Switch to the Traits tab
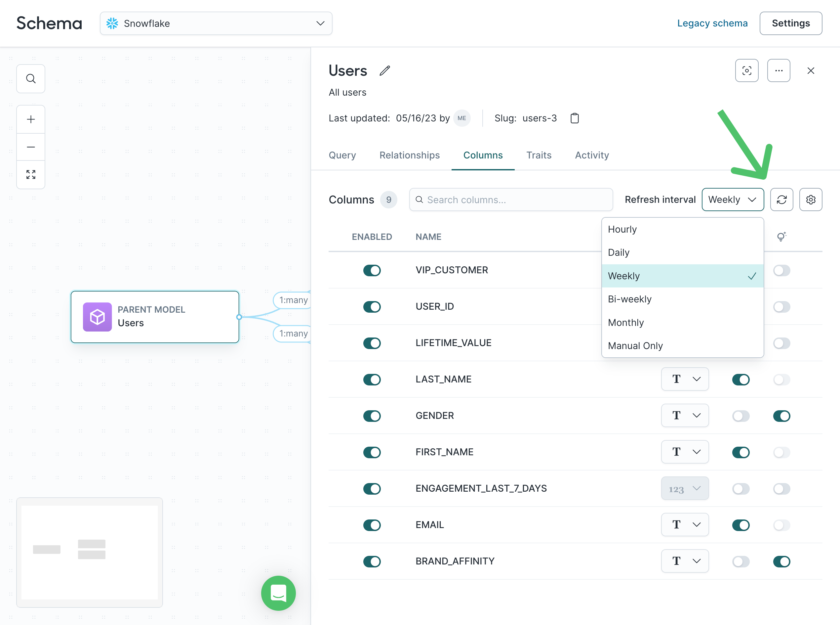The image size is (840, 625). point(539,155)
